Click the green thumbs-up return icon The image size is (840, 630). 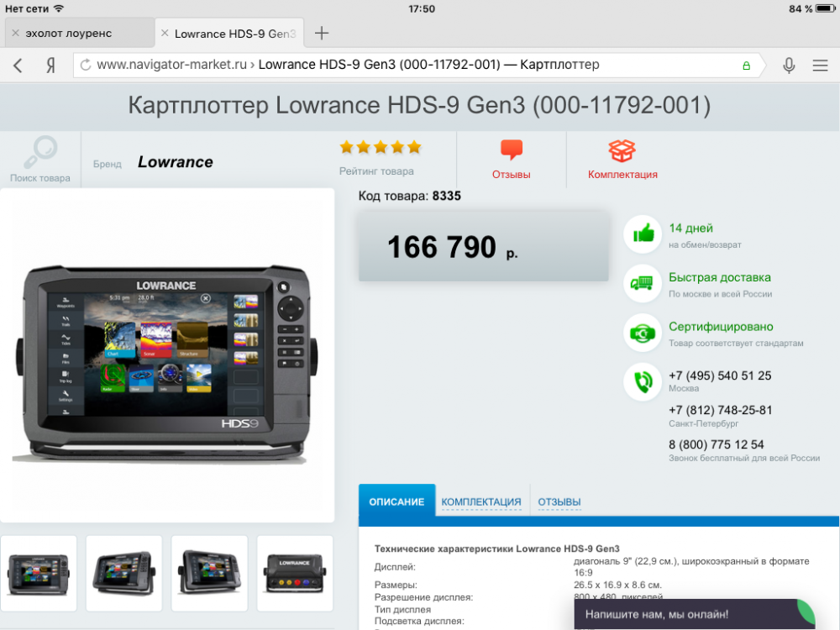[x=643, y=234]
